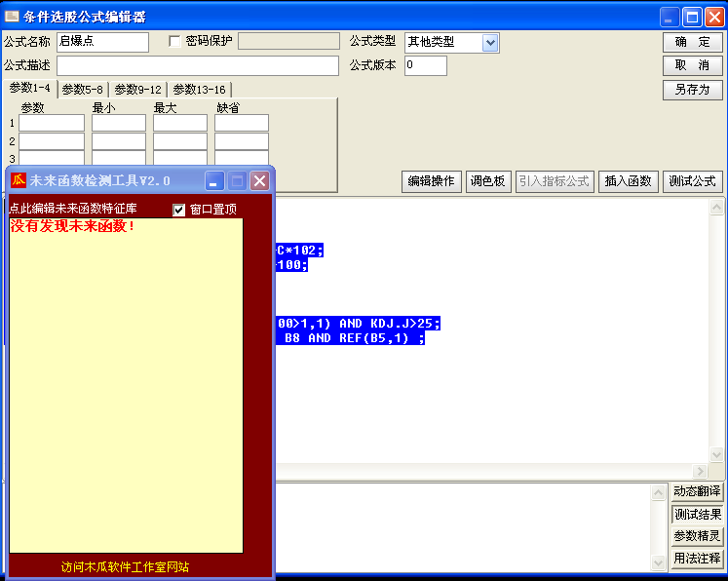Image resolution: width=728 pixels, height=581 pixels.
Task: Click the red 没有发现未来函数！ result text
Action: click(x=72, y=226)
